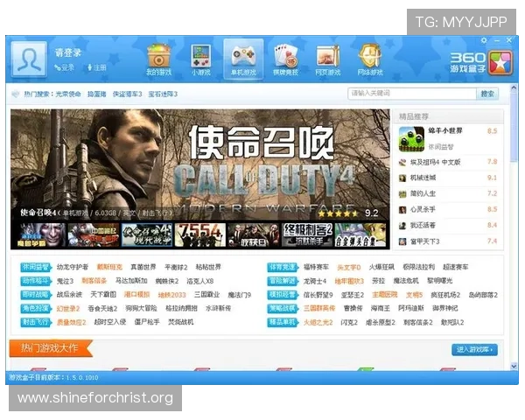Screen dimensions: 525x420
Task: Click the 岛屿部落2 game link
Action: tap(483, 295)
